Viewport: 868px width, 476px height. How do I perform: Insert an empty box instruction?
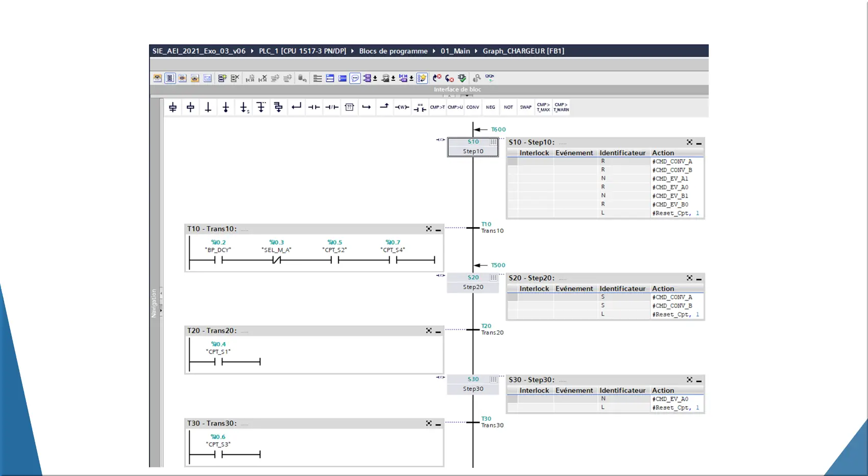click(x=349, y=107)
